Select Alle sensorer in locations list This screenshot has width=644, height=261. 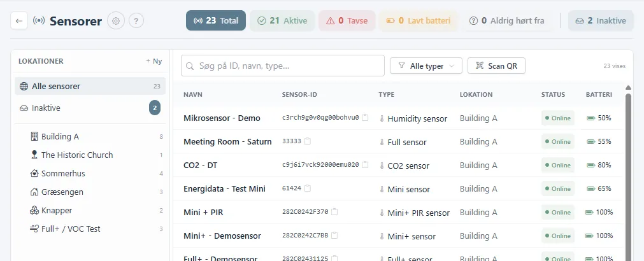pos(90,86)
